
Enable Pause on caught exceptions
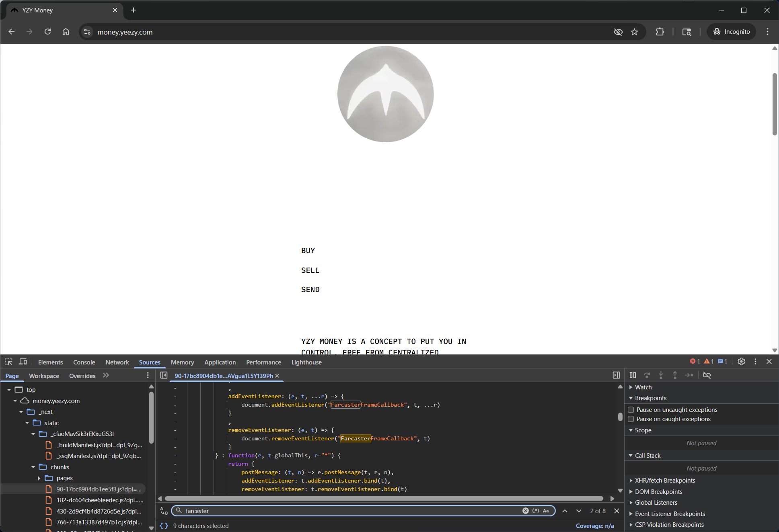pyautogui.click(x=631, y=419)
